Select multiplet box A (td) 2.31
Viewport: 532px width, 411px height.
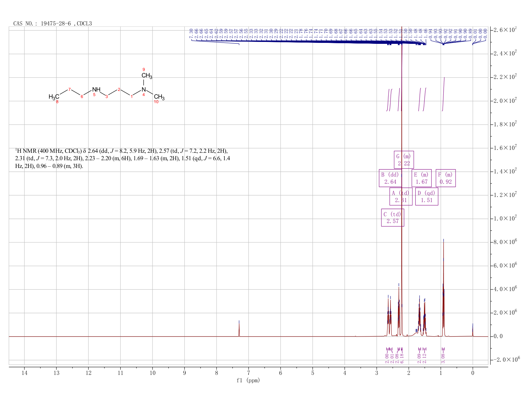(x=401, y=197)
